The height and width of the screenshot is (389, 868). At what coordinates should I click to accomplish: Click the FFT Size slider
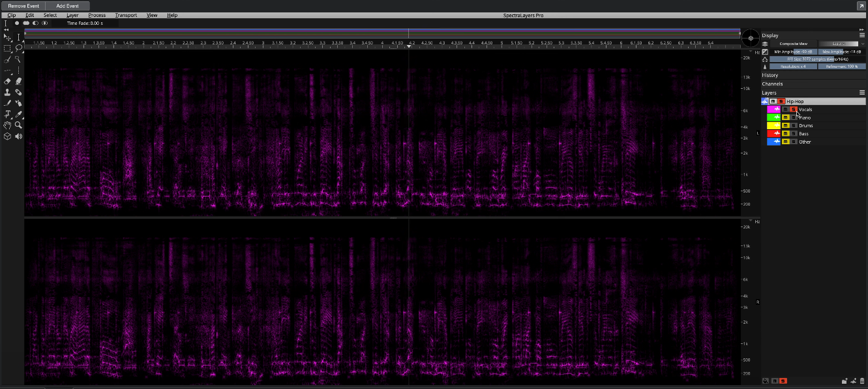coord(818,59)
